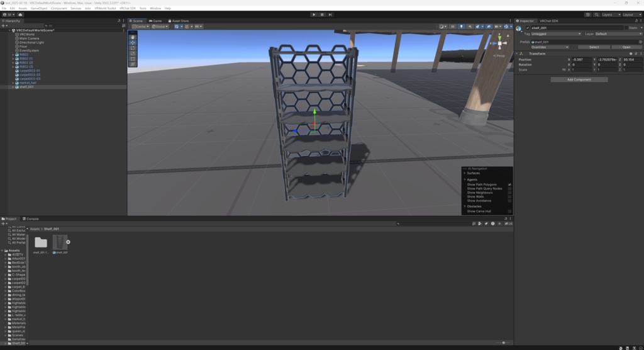Select the Rotate tool in scene toolbar
The image size is (644, 350).
tap(133, 48)
